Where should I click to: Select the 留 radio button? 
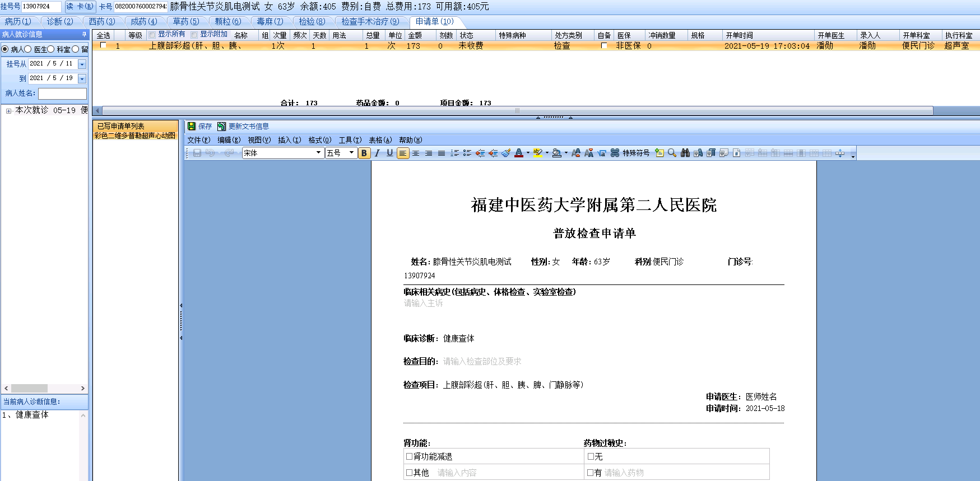pyautogui.click(x=75, y=49)
